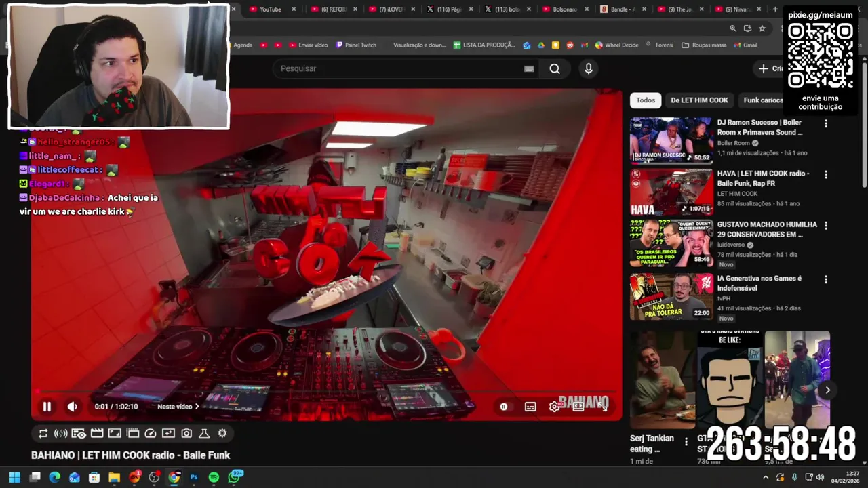The height and width of the screenshot is (488, 868).
Task: Take a screenshot with camera icon
Action: 186,433
